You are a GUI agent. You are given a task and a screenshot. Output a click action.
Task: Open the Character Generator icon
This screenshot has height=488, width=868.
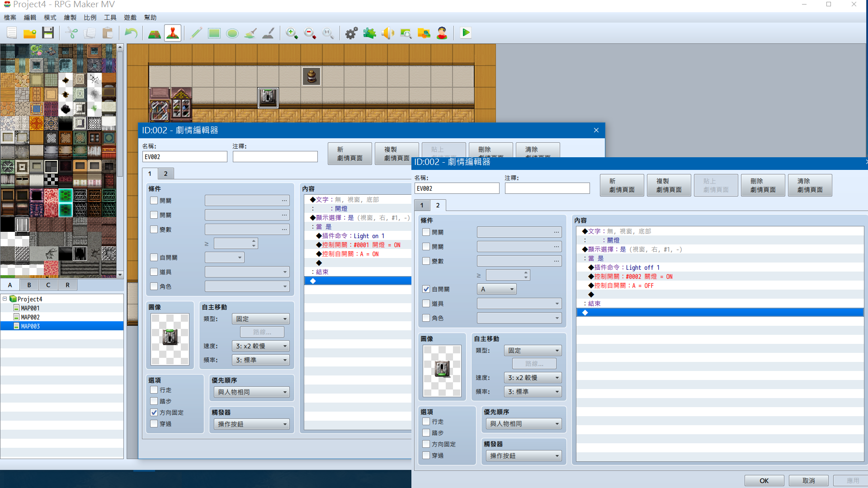(442, 33)
